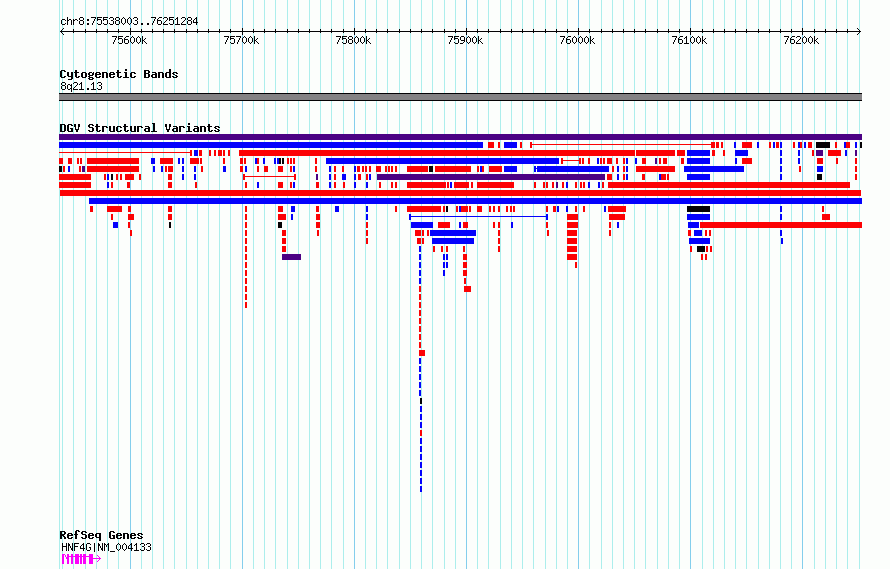Select the topmost full-width purple variant bar
The image size is (890, 569).
click(x=460, y=137)
